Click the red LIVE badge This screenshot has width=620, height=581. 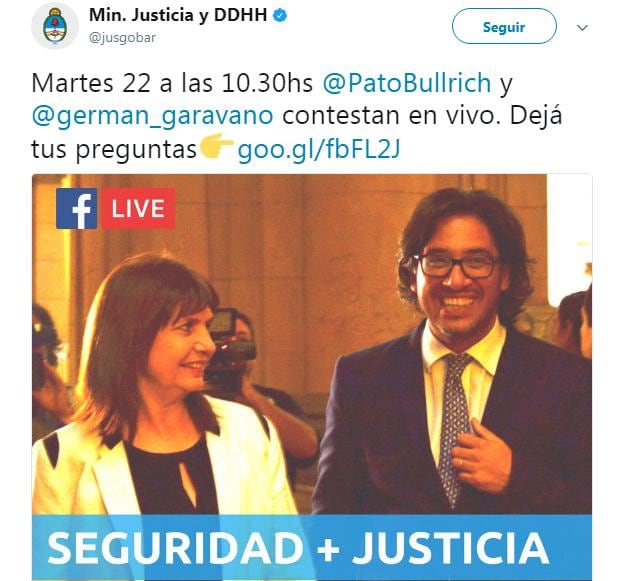pyautogui.click(x=138, y=208)
